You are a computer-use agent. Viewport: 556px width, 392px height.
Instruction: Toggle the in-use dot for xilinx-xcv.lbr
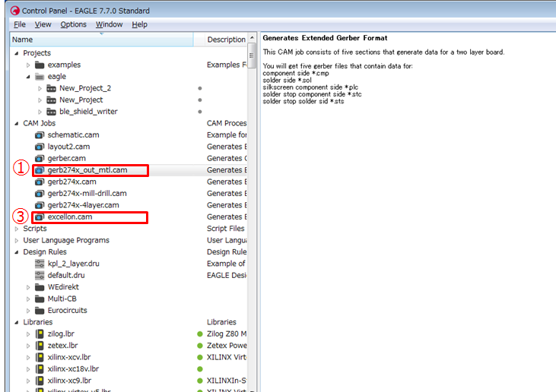(x=200, y=357)
